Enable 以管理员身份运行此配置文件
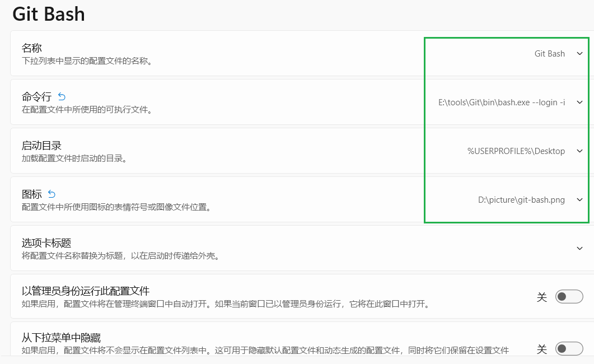This screenshot has height=364, width=594. (x=568, y=297)
